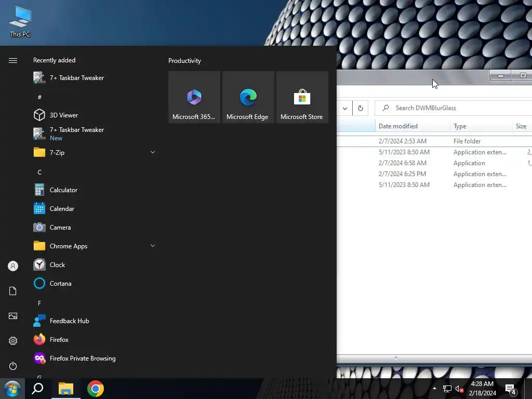The height and width of the screenshot is (399, 532).
Task: Open This PC desktop icon
Action: (x=20, y=21)
